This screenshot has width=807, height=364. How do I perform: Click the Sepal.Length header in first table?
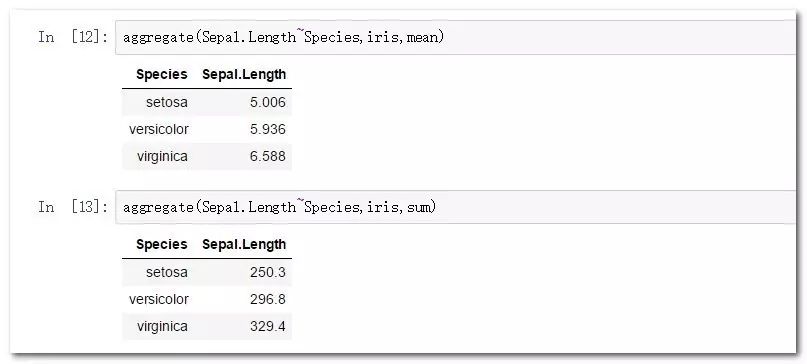244,74
